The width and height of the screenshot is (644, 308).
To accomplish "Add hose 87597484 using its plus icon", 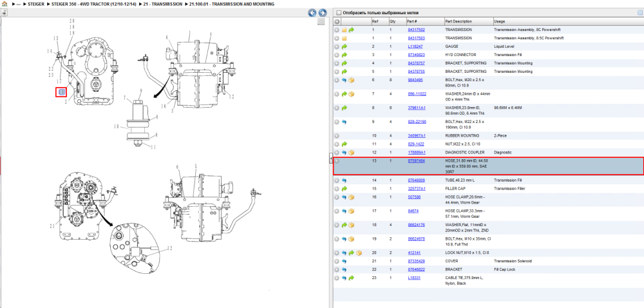I will pyautogui.click(x=337, y=161).
